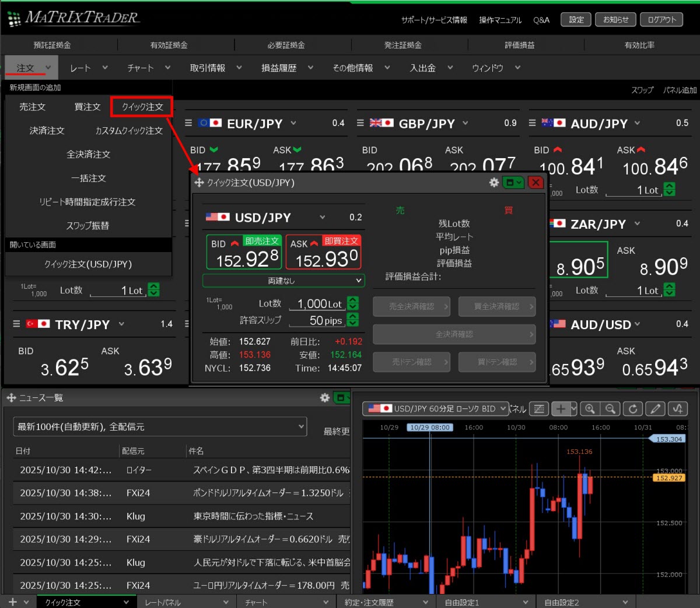
Task: Click the chart zoom-in magnifier icon
Action: pos(590,408)
